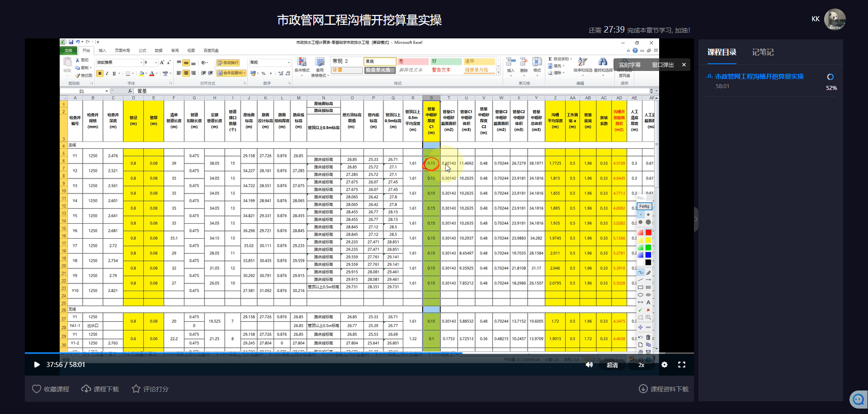Select the outline ellipse tool in drawing palette
868x414 pixels.
tap(640, 295)
